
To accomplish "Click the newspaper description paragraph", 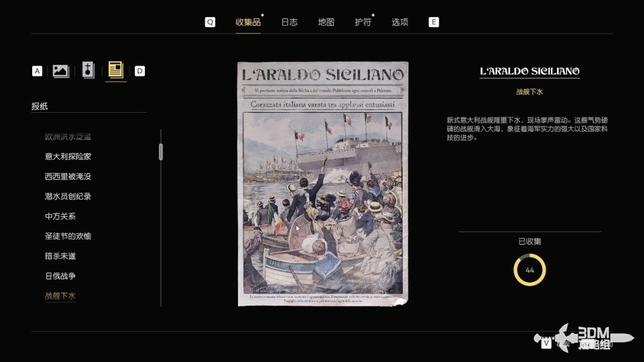I will click(x=527, y=129).
